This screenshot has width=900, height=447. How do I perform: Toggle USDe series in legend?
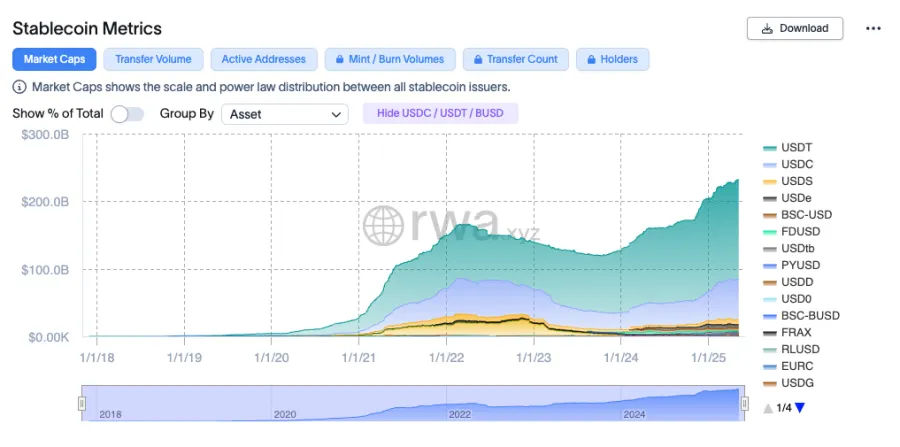[787, 198]
